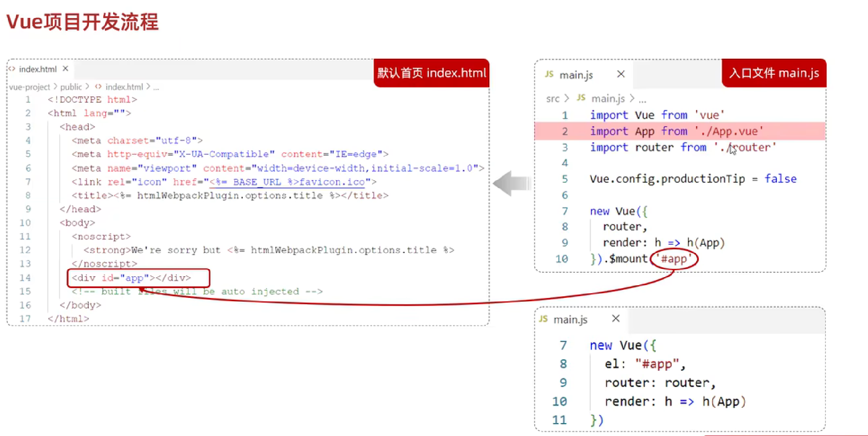Close the lower main.js tab
The height and width of the screenshot is (436, 868).
coord(616,318)
